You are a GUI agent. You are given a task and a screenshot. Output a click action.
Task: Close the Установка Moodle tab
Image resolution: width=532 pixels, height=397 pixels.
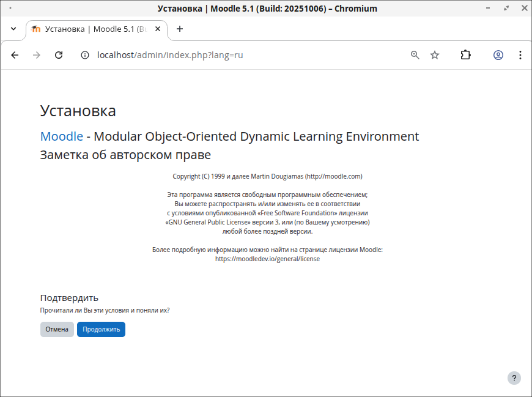(x=158, y=29)
